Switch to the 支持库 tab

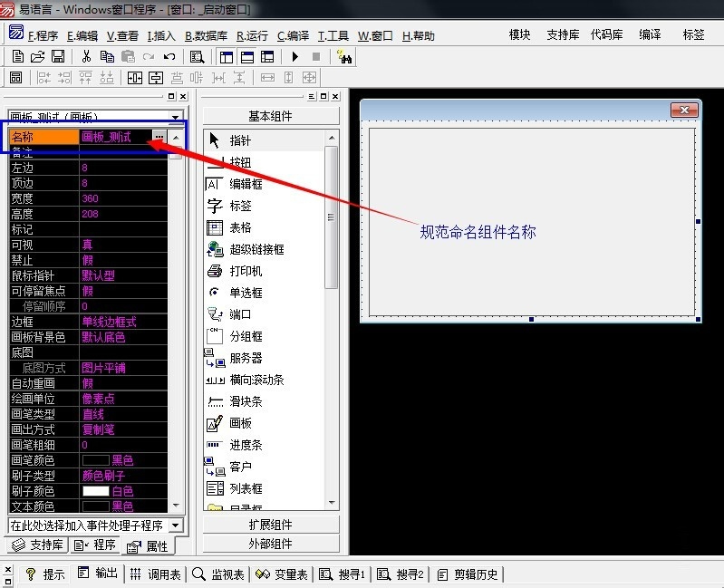tap(37, 545)
